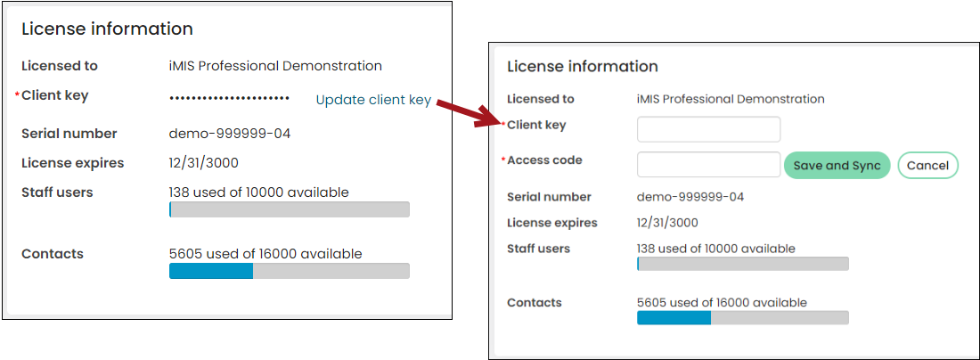The width and height of the screenshot is (980, 360).
Task: Select serial number demo-999999-04 in left panel
Action: (x=230, y=133)
